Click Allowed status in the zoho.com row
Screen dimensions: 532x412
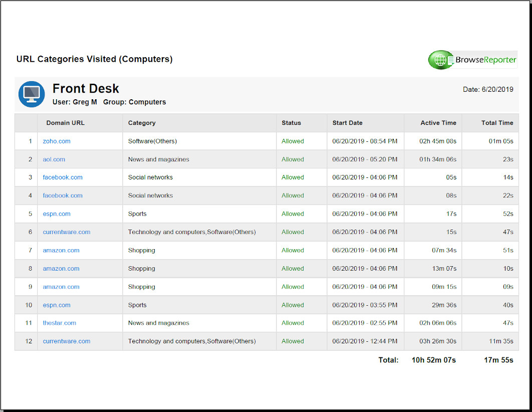coord(293,141)
